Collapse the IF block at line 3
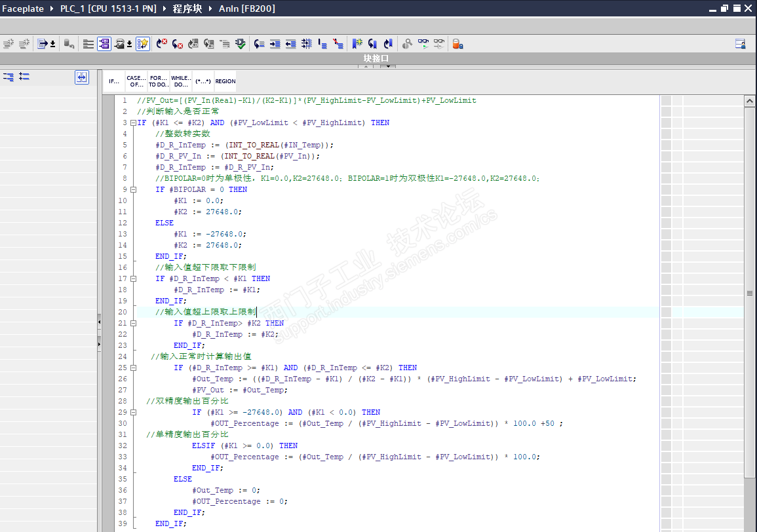This screenshot has height=532, width=757. pos(133,123)
